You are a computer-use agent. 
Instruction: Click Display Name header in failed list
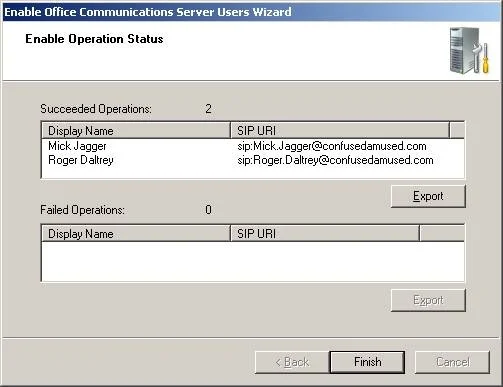point(136,233)
